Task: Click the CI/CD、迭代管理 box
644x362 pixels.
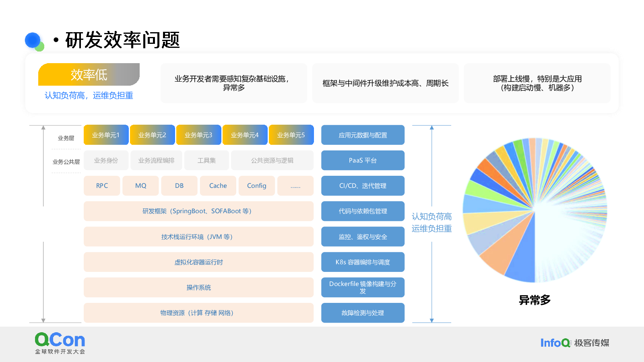Action: point(363,186)
